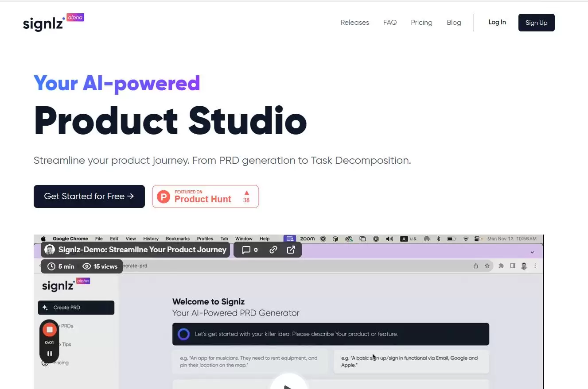Toggle the screen recording indicator in menu bar
This screenshot has height=389, width=588.
(290, 239)
